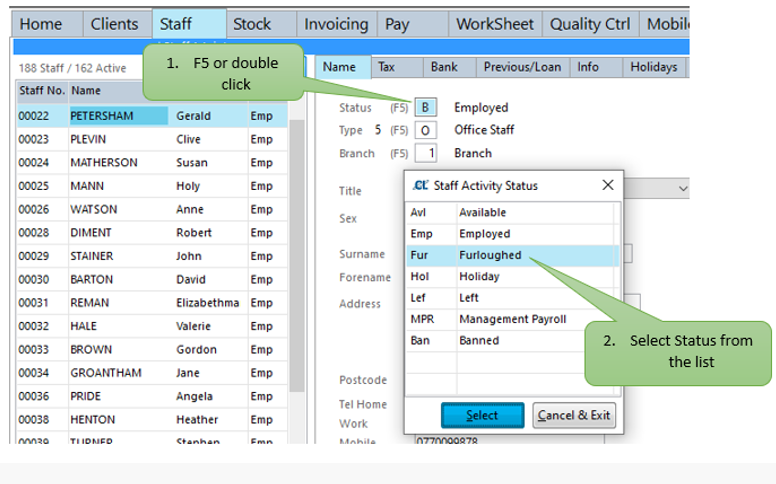This screenshot has width=776, height=484.
Task: Open the Tax sub-tab
Action: pyautogui.click(x=385, y=67)
